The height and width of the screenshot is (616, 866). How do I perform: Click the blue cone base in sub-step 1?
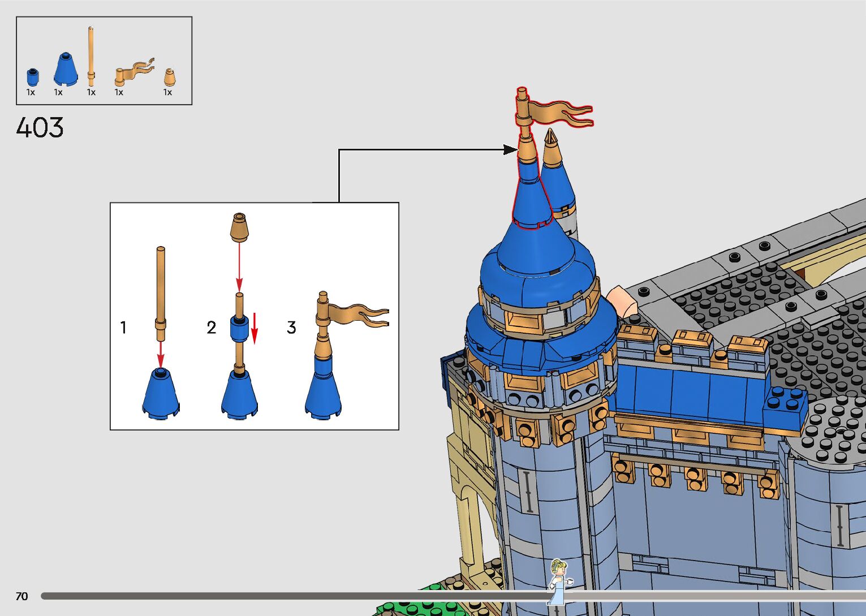click(x=161, y=393)
